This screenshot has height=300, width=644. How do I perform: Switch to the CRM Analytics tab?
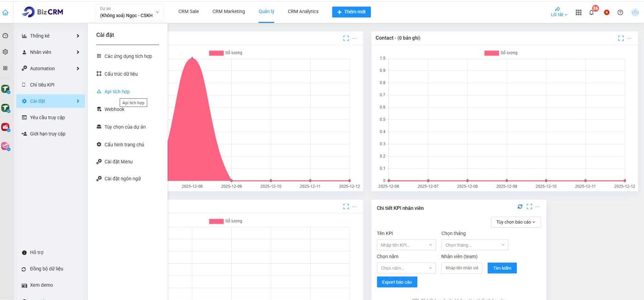(x=303, y=12)
